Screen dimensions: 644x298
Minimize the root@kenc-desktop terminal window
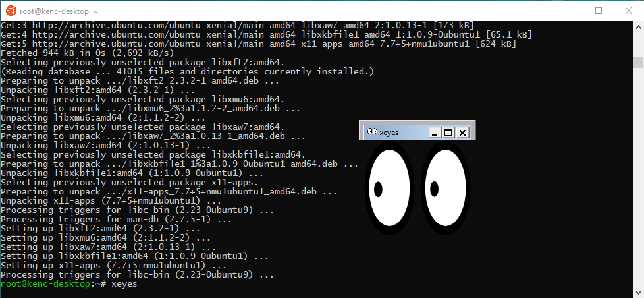(568, 11)
